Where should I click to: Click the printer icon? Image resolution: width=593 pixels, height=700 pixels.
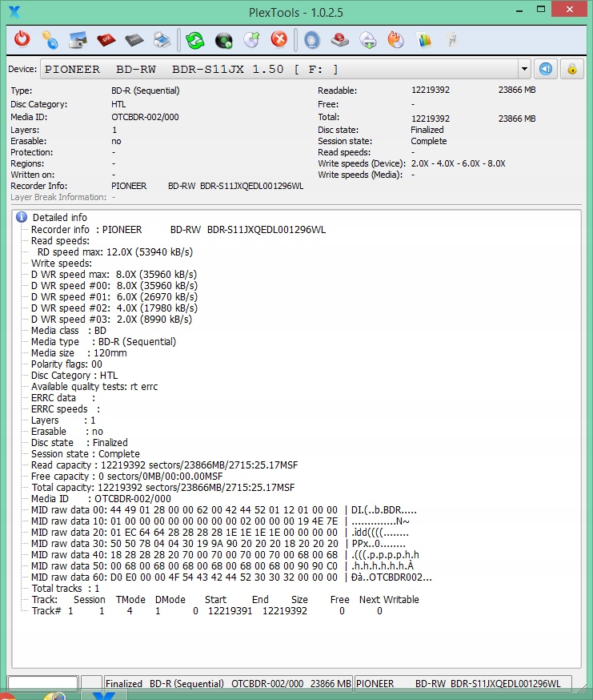162,40
